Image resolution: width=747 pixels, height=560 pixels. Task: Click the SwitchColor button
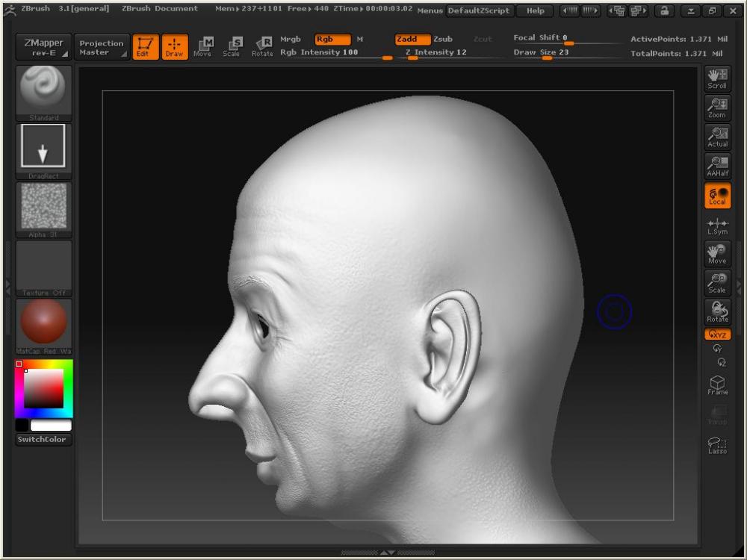(x=43, y=439)
